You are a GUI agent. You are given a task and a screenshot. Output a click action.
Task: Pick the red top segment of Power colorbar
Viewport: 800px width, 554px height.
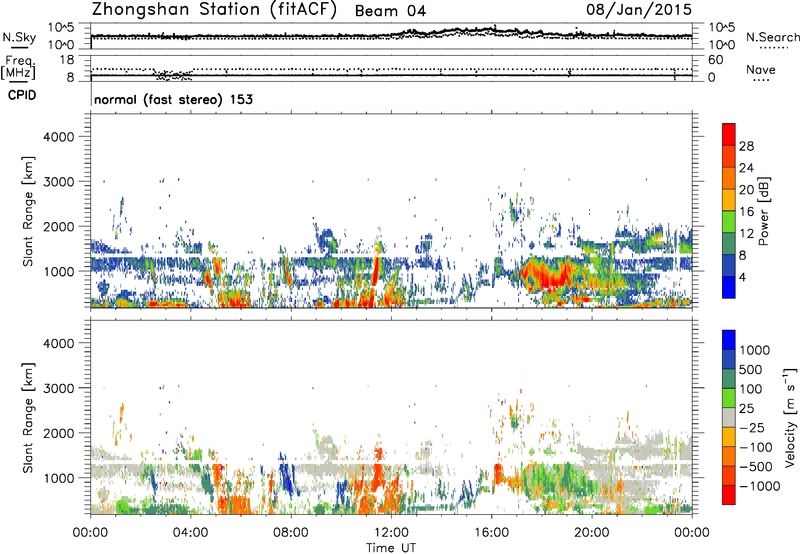(729, 134)
